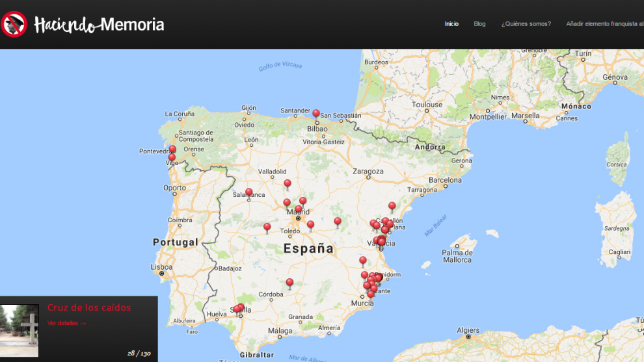Select the marker just east of Toledo

click(x=310, y=225)
